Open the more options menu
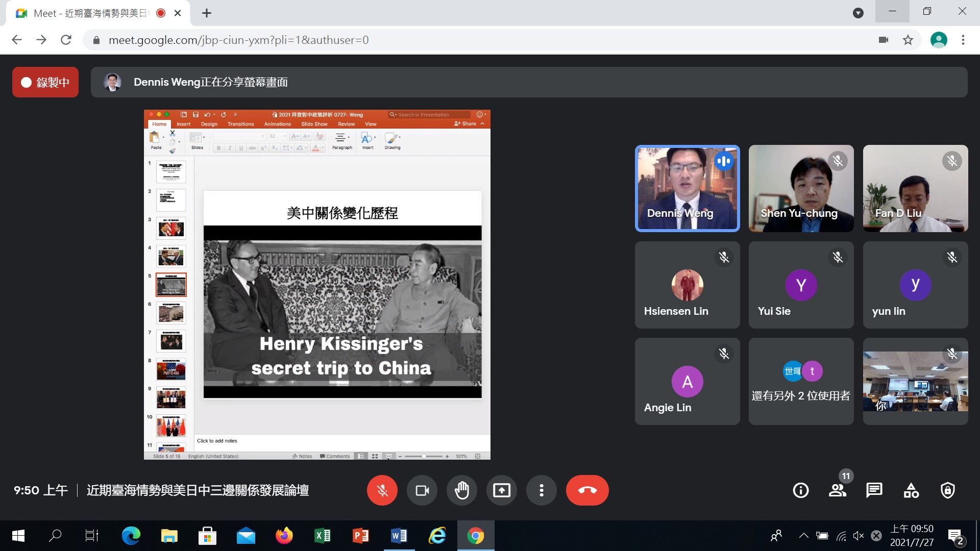The height and width of the screenshot is (551, 980). (541, 490)
